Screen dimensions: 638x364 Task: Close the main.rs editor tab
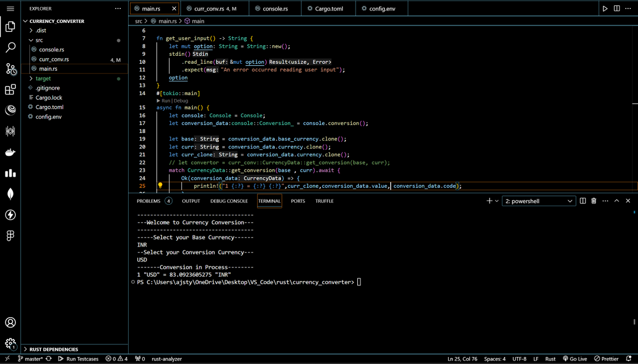tap(174, 9)
